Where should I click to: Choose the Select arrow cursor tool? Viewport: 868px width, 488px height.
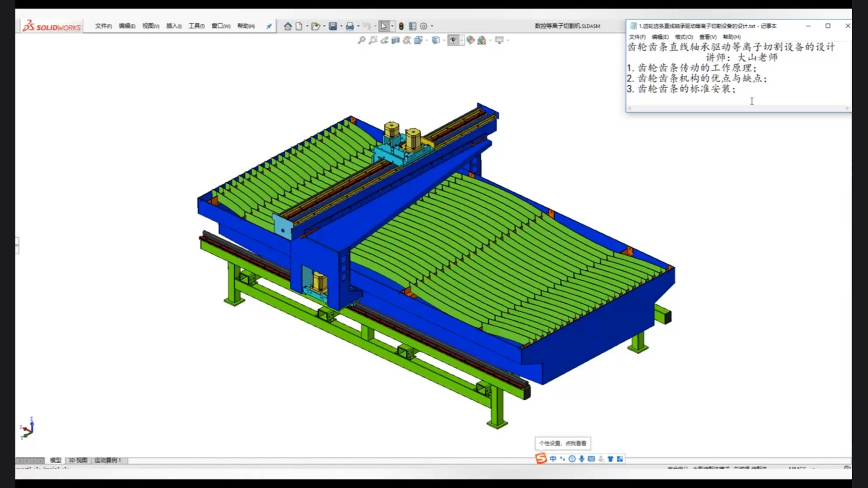click(x=383, y=26)
